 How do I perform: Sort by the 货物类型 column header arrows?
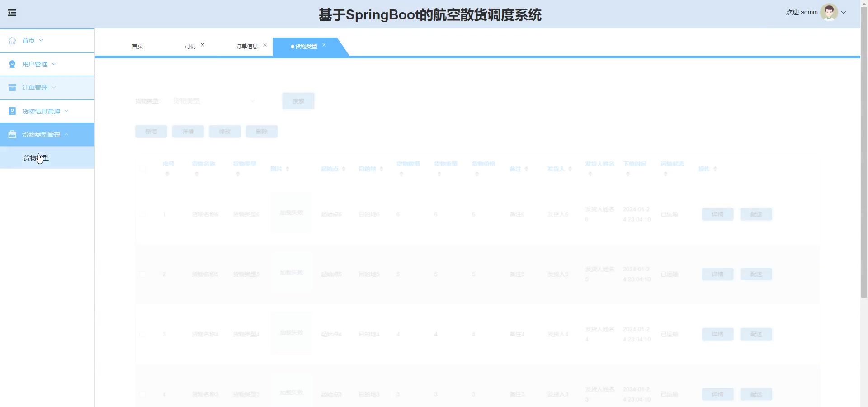point(238,174)
